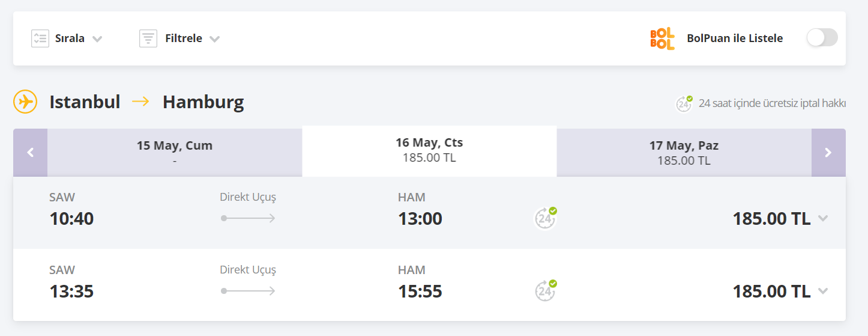Click the 24-hour icon on the 13:35 flight
868x336 pixels.
pyautogui.click(x=546, y=291)
